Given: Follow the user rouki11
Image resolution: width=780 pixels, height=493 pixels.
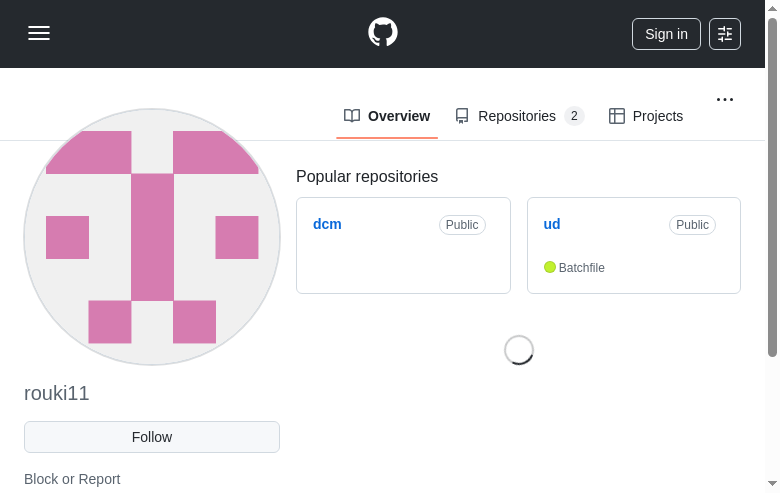Looking at the screenshot, I should click(152, 437).
